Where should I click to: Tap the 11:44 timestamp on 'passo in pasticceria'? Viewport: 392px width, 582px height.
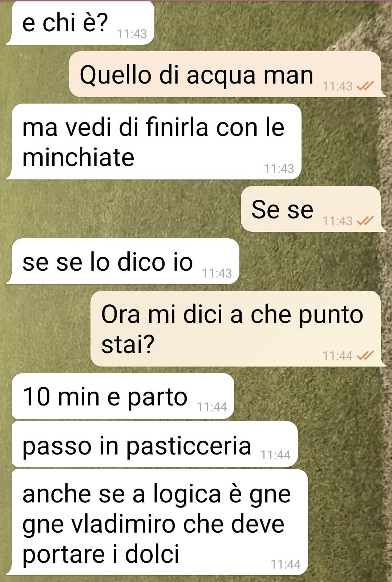tap(276, 455)
